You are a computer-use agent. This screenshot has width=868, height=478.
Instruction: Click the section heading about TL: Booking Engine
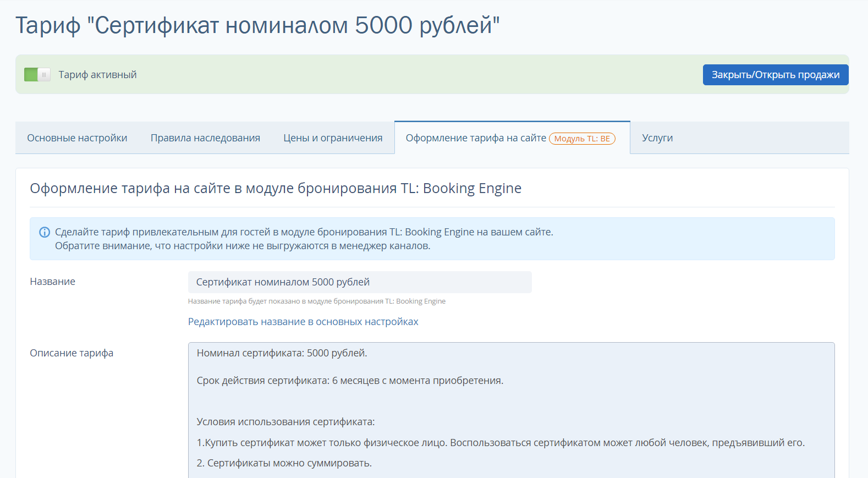[x=276, y=188]
